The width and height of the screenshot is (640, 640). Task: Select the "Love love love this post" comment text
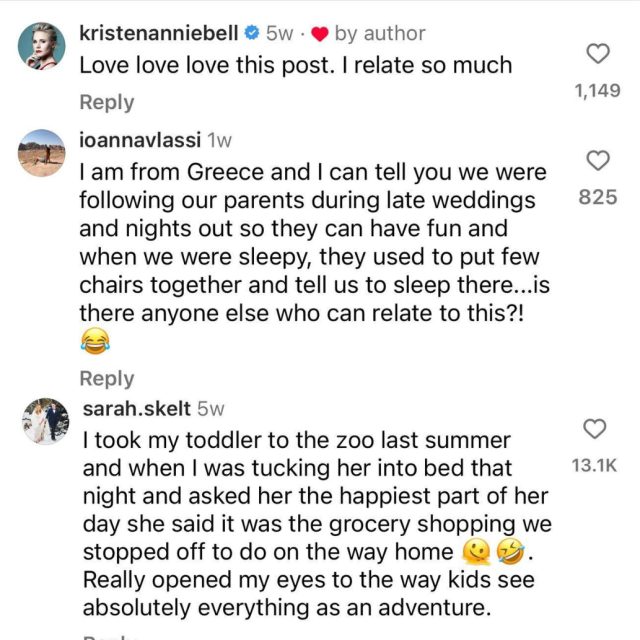pyautogui.click(x=295, y=66)
